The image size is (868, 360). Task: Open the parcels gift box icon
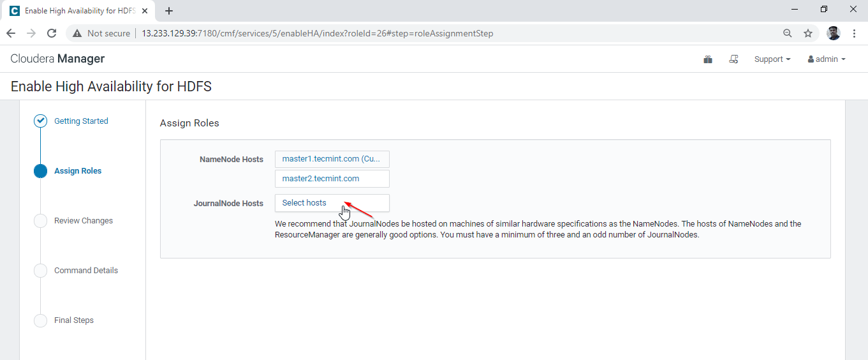coord(708,59)
